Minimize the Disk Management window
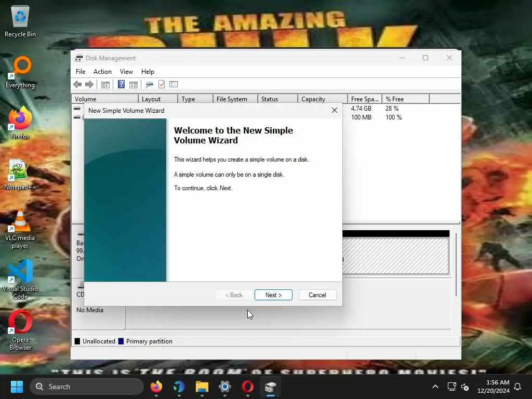 coord(402,58)
